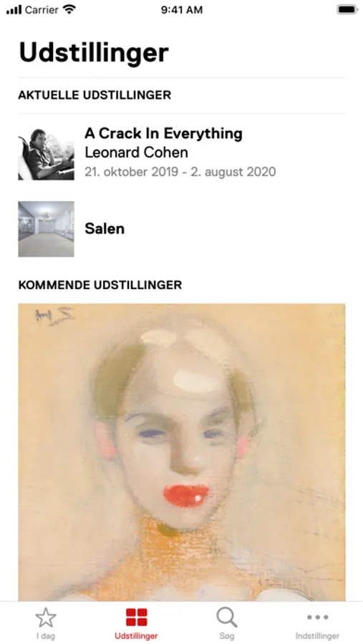
Task: Tap the star icon for I dag
Action: pos(46,618)
